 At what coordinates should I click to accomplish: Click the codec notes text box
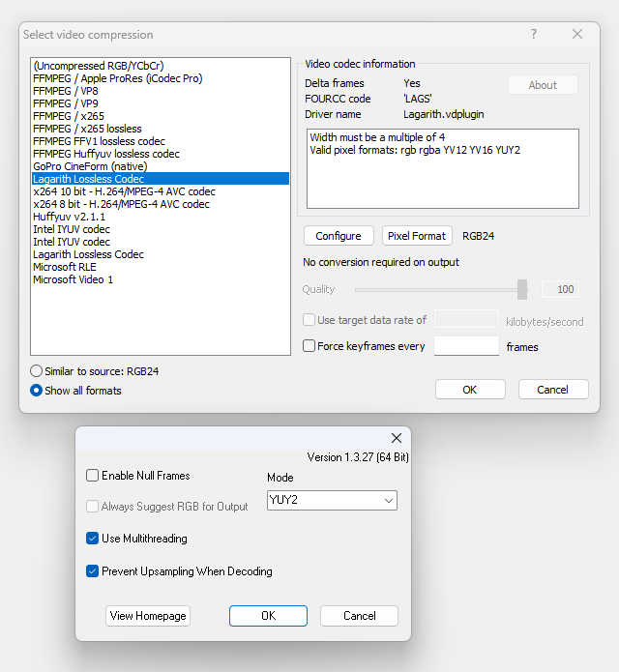(443, 168)
